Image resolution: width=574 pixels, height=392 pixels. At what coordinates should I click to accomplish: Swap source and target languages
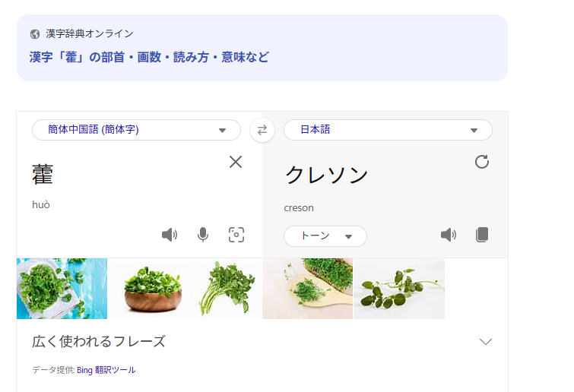pos(262,130)
